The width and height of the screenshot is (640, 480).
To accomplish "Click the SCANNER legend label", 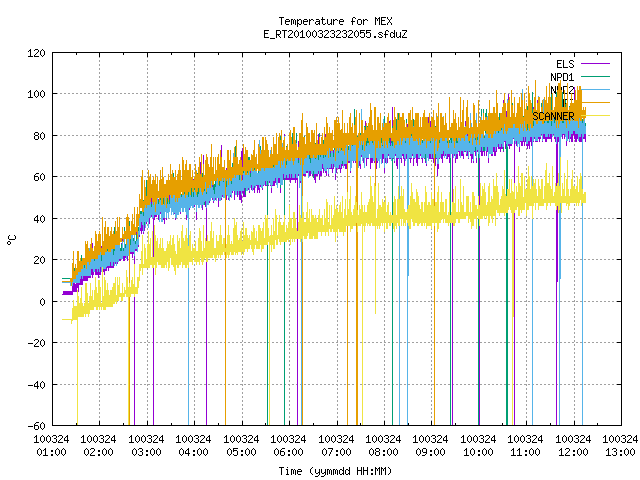I will pos(553,116).
